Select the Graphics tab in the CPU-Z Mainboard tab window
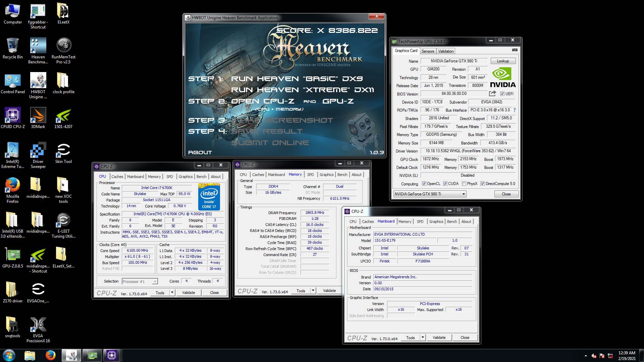 (436, 222)
